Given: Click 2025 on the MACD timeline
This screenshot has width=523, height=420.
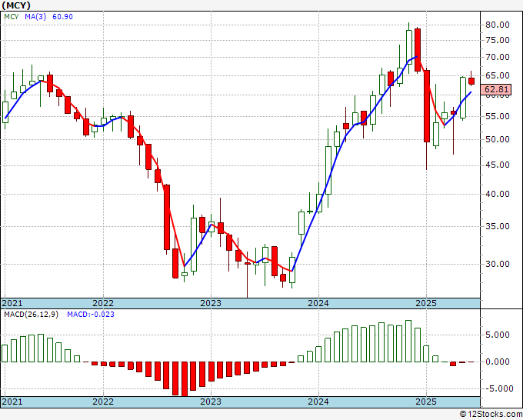Looking at the screenshot, I should tap(426, 402).
